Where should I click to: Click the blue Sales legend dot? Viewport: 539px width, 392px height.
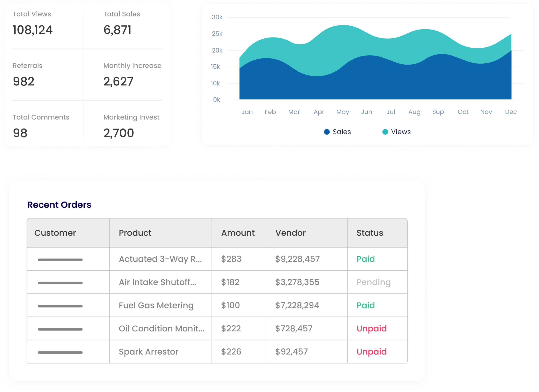point(327,132)
